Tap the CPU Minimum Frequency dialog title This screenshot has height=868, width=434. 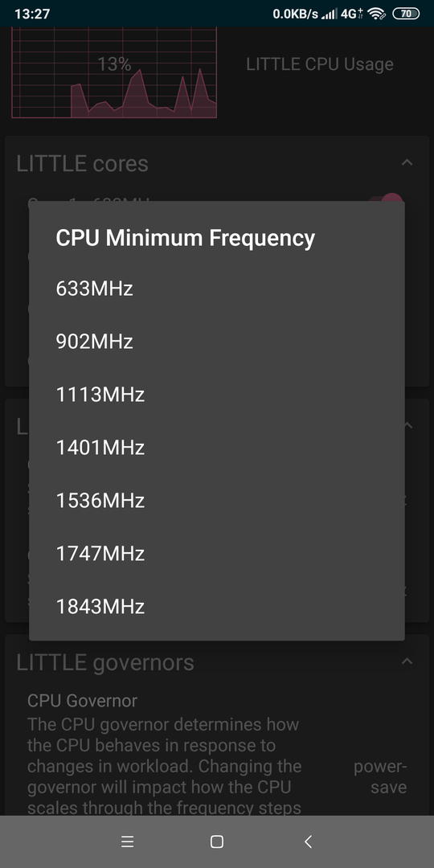186,238
